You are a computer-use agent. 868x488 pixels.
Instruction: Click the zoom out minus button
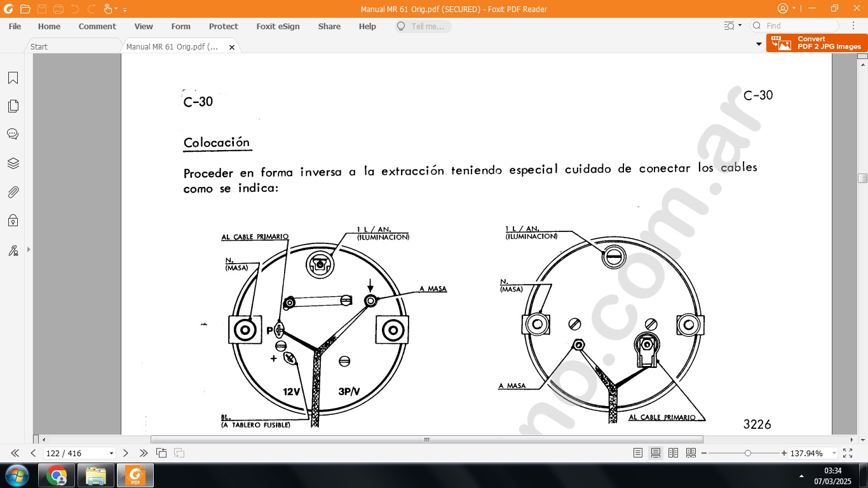tap(704, 453)
